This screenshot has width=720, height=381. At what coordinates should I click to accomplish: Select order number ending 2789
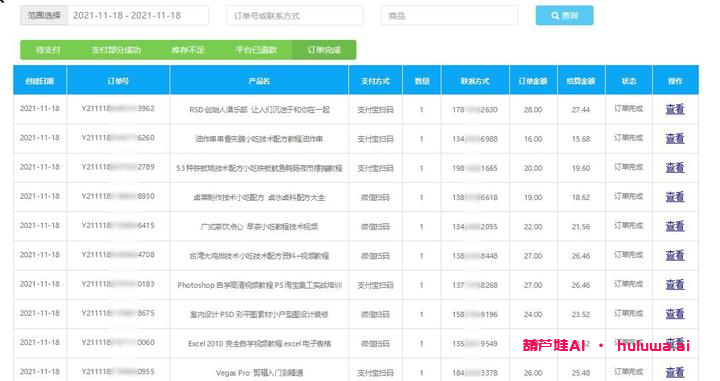tap(118, 167)
